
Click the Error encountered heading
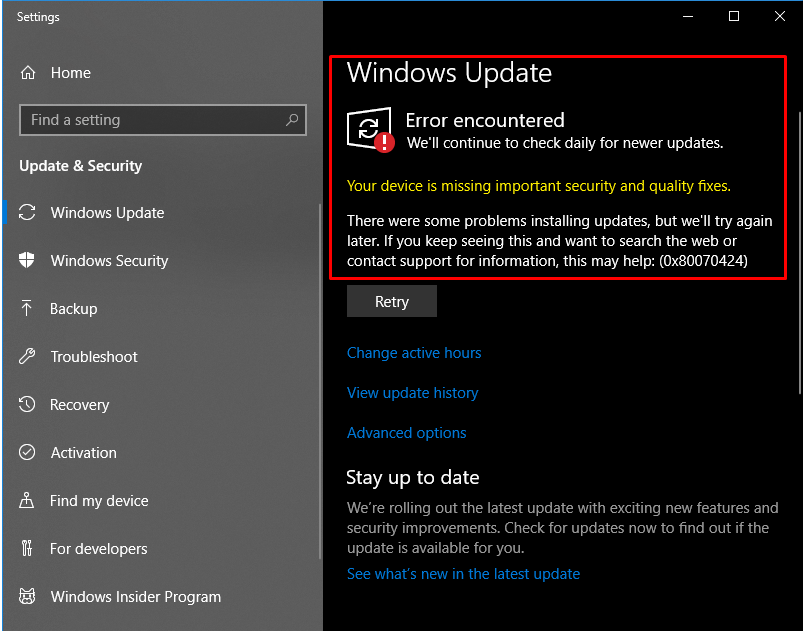pyautogui.click(x=485, y=120)
